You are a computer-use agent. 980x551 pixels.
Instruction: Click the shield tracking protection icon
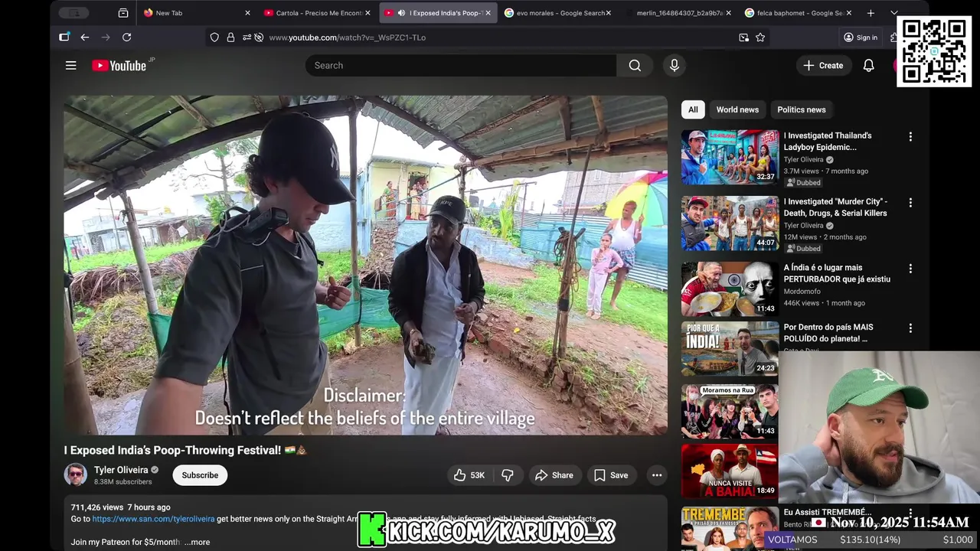click(214, 37)
